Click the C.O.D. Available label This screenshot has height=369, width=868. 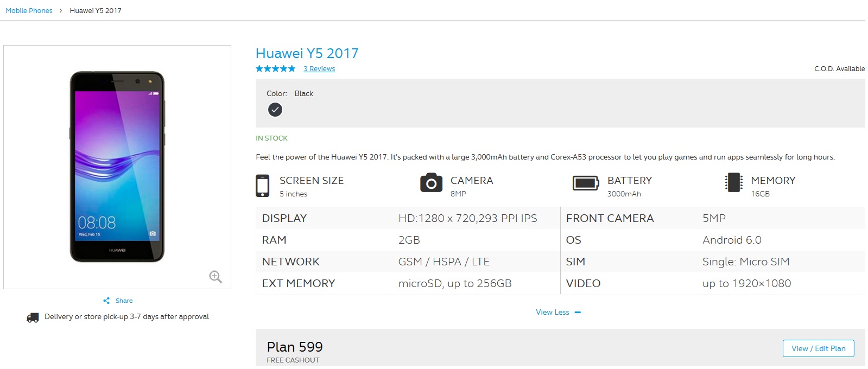(839, 69)
